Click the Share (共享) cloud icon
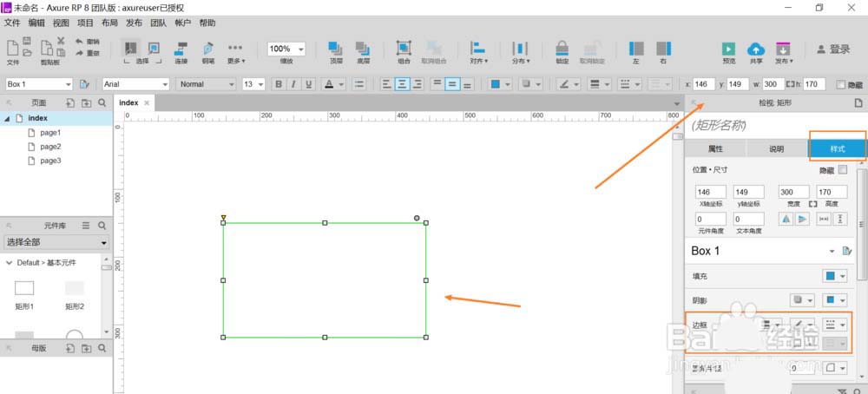This screenshot has width=868, height=394. (x=755, y=49)
